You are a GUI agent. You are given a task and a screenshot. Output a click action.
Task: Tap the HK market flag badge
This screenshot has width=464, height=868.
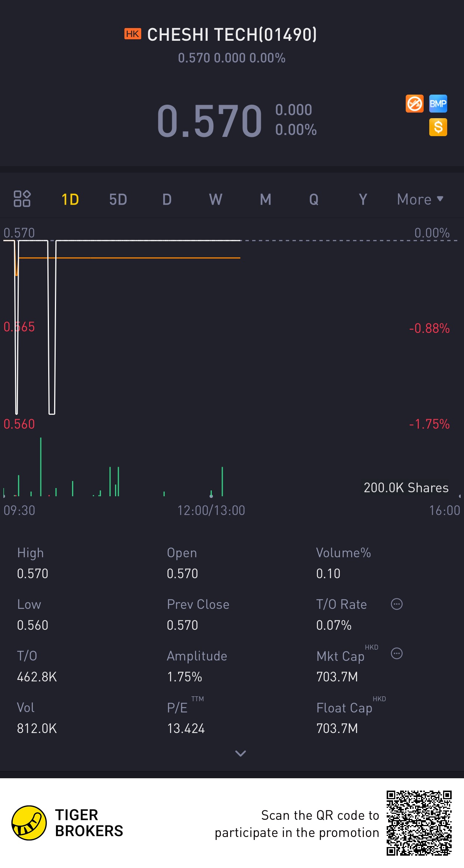133,34
